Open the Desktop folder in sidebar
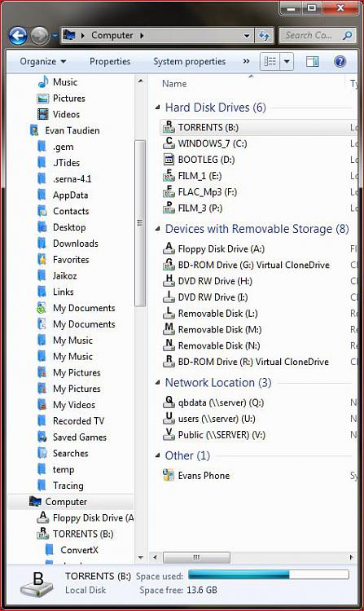 click(x=69, y=227)
